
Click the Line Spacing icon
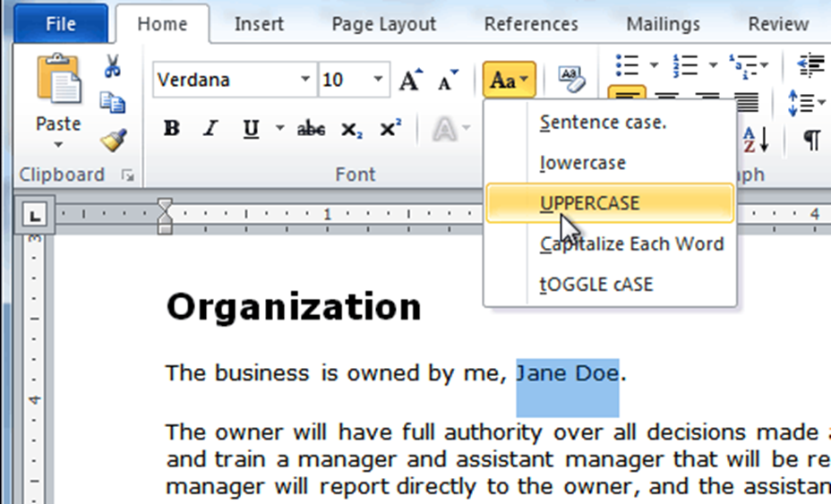tap(801, 103)
